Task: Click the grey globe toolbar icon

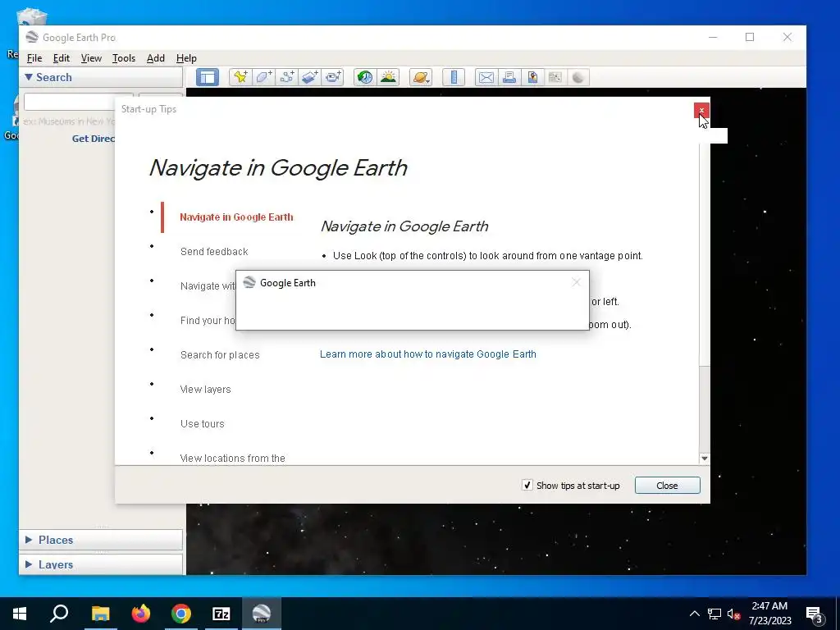Action: (x=578, y=77)
